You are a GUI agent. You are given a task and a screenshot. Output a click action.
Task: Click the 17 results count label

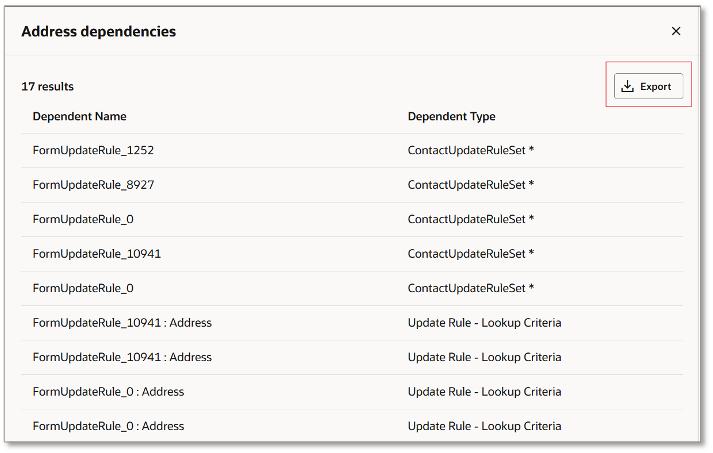(47, 87)
